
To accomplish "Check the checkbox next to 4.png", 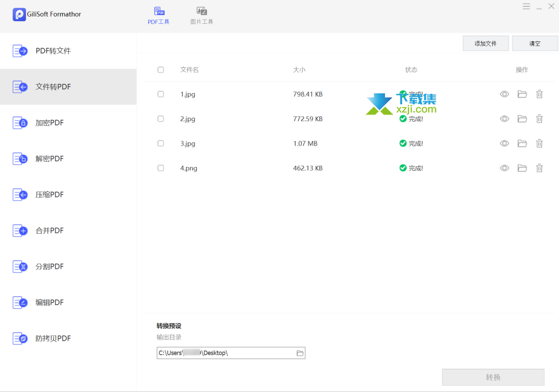I will point(160,168).
